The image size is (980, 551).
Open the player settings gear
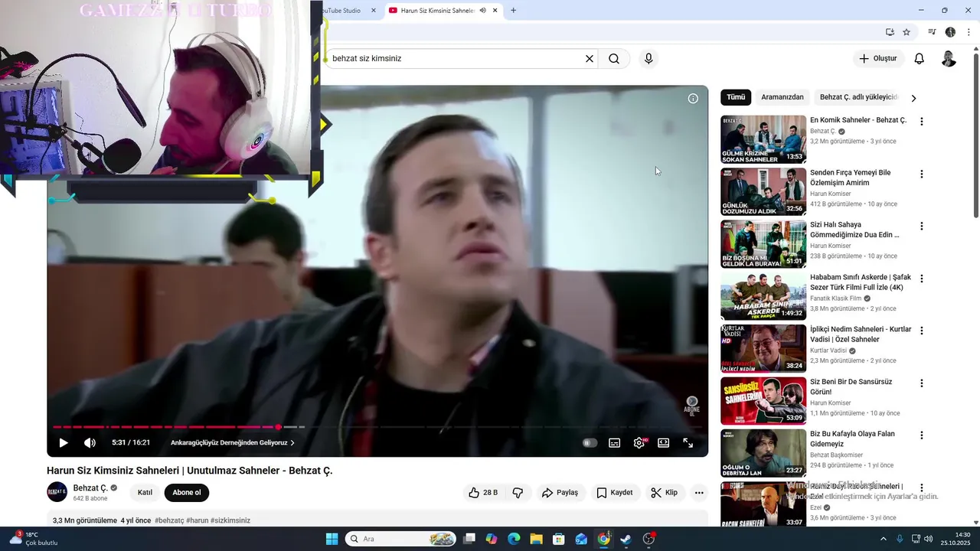pyautogui.click(x=639, y=442)
